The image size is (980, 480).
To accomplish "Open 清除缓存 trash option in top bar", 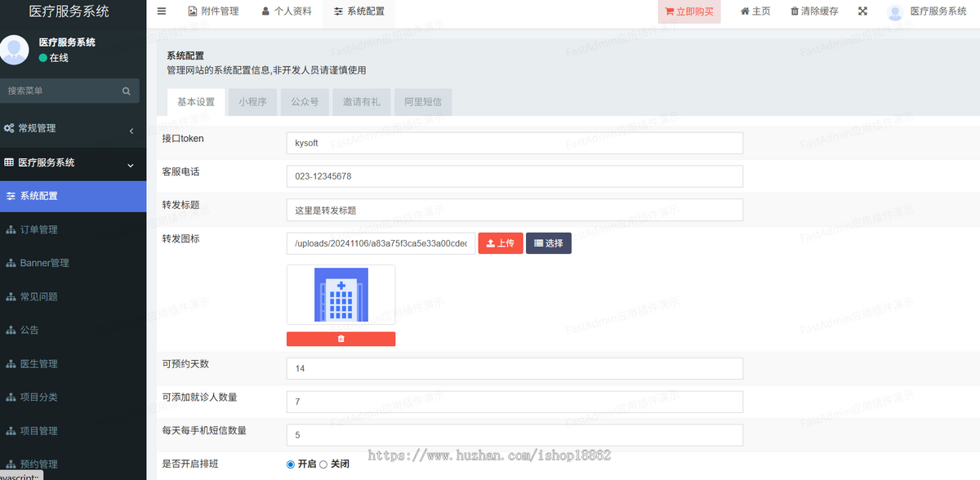I will (814, 11).
